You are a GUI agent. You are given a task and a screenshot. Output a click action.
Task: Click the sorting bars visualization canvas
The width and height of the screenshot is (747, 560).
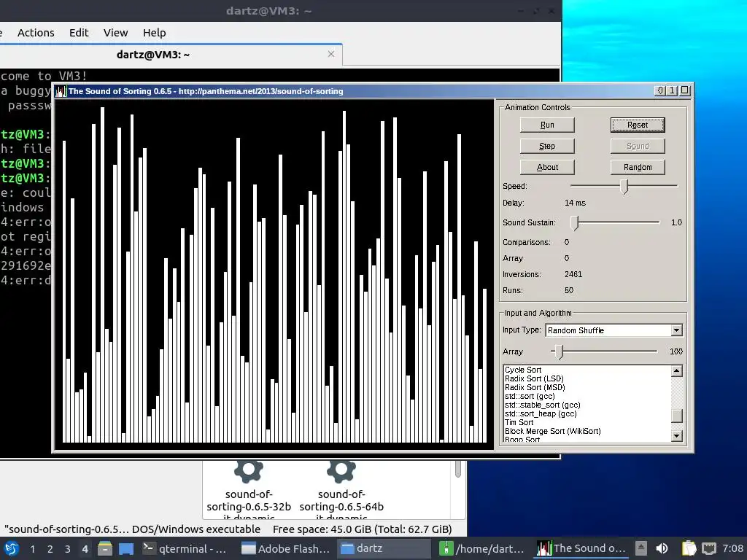[274, 274]
